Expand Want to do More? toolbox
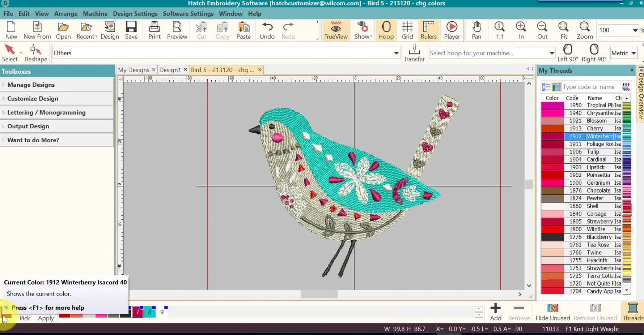The image size is (644, 335). point(57,140)
